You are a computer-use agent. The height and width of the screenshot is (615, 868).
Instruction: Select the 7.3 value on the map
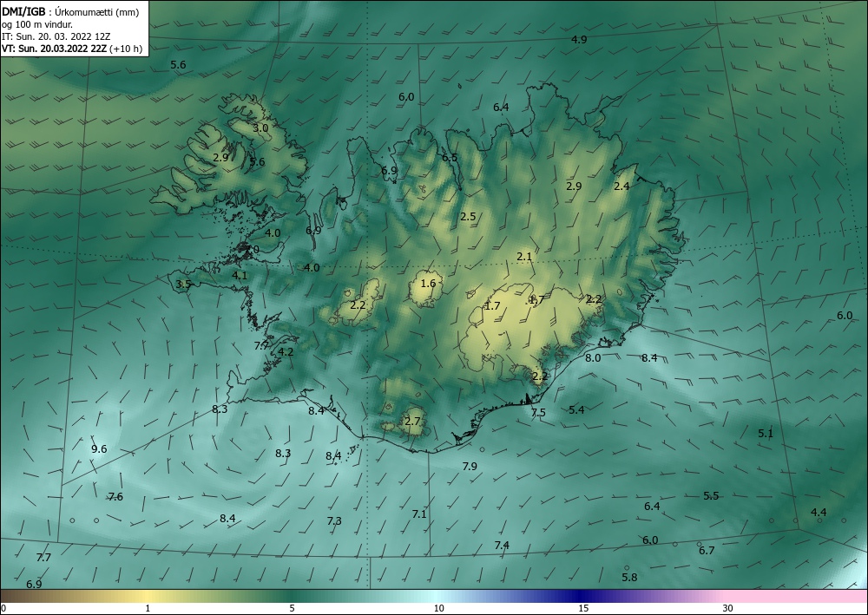point(334,521)
